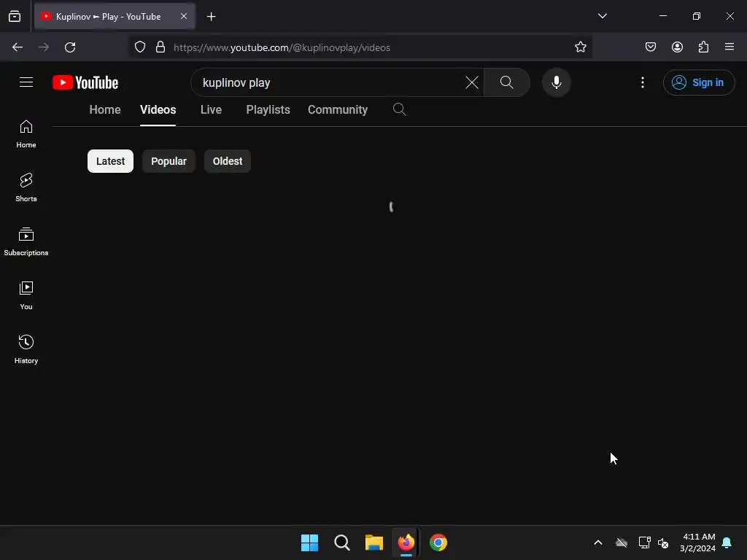Sort videos by Latest
Screen dimensions: 747x560
[x=111, y=161]
